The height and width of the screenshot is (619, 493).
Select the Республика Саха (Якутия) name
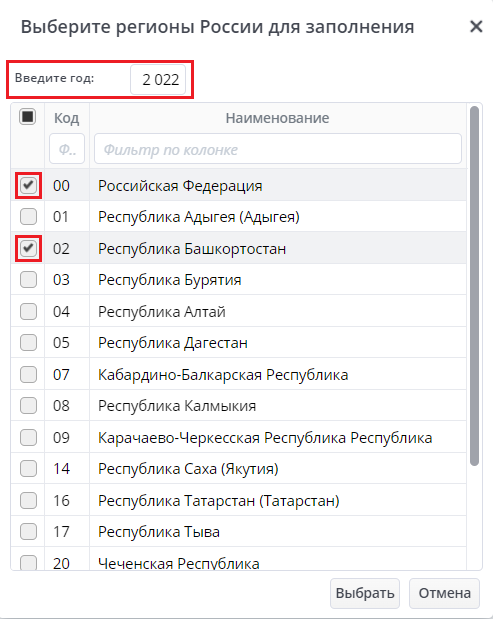188,469
